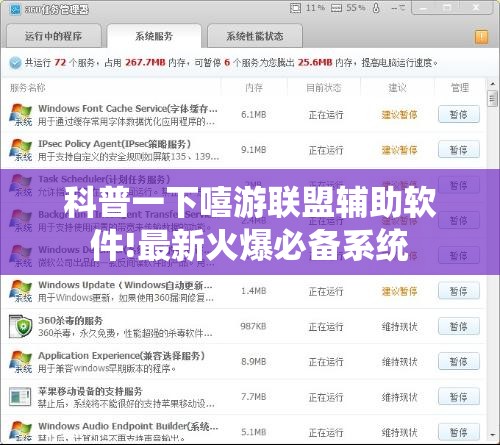Click the 建议 column header
500x445 pixels.
point(397,88)
